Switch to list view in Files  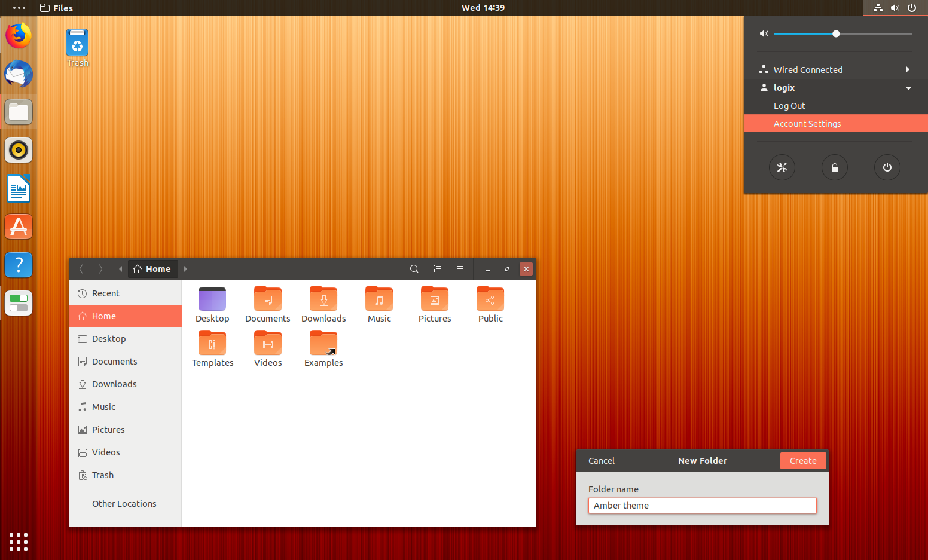coord(437,269)
